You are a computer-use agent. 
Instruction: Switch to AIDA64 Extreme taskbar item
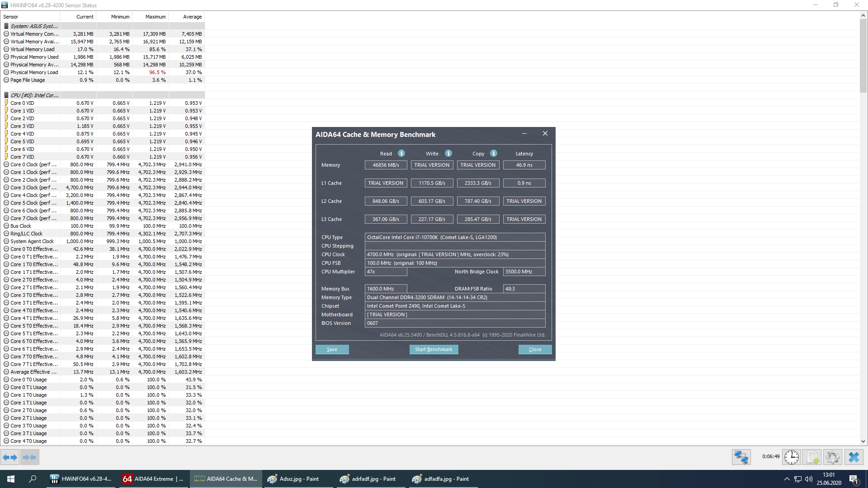tap(153, 479)
